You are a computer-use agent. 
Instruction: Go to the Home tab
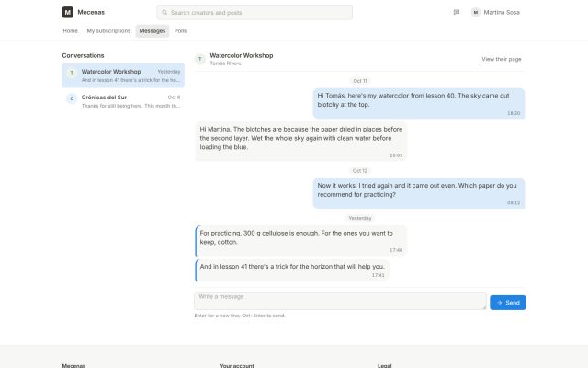point(70,30)
